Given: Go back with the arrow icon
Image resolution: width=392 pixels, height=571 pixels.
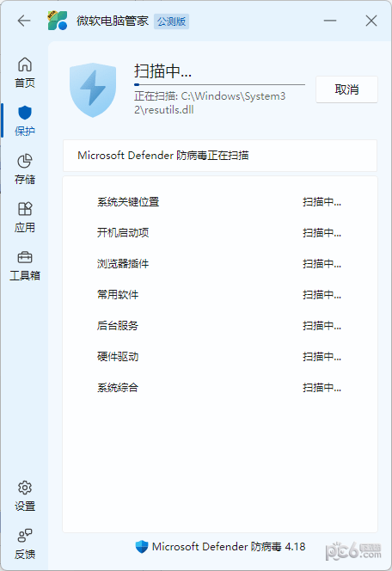Looking at the screenshot, I should [x=24, y=21].
